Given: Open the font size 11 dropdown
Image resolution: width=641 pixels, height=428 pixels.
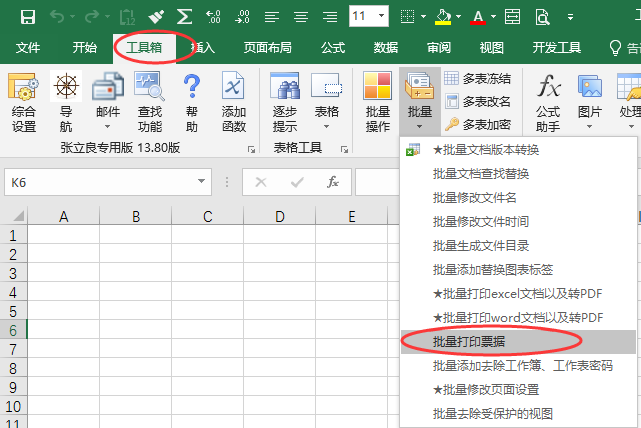Looking at the screenshot, I should 381,16.
